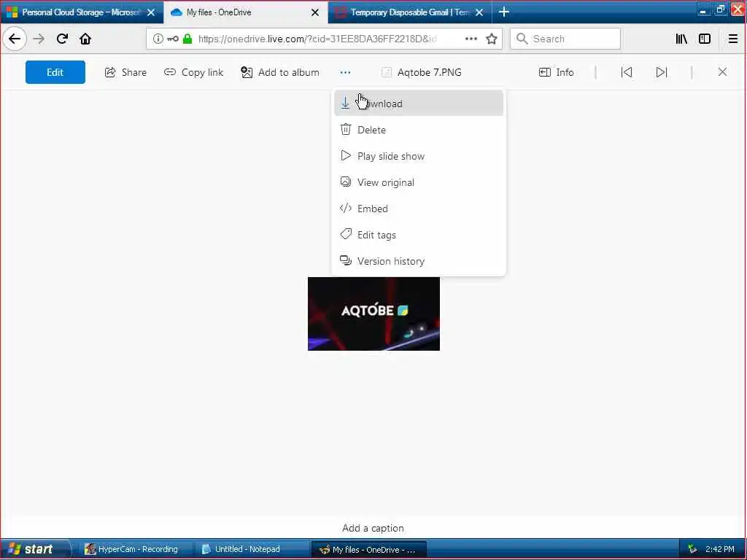Image resolution: width=747 pixels, height=560 pixels.
Task: Close the photo viewer with X icon
Action: click(722, 72)
